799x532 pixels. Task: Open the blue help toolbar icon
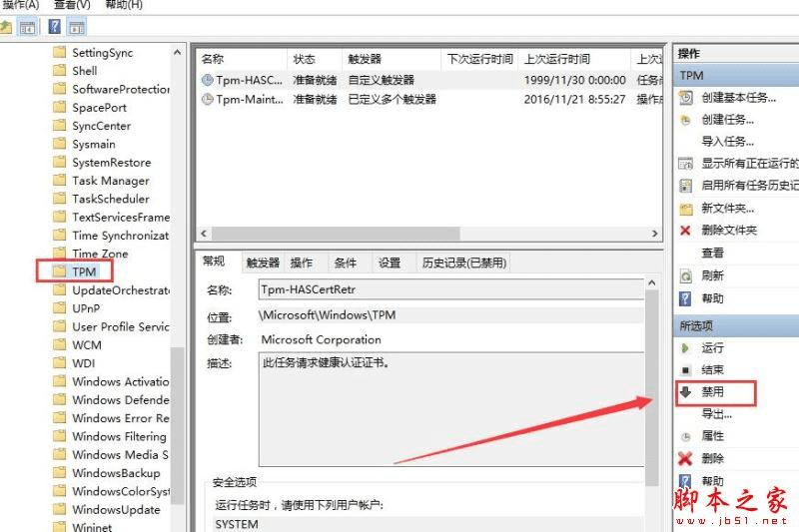pos(55,27)
